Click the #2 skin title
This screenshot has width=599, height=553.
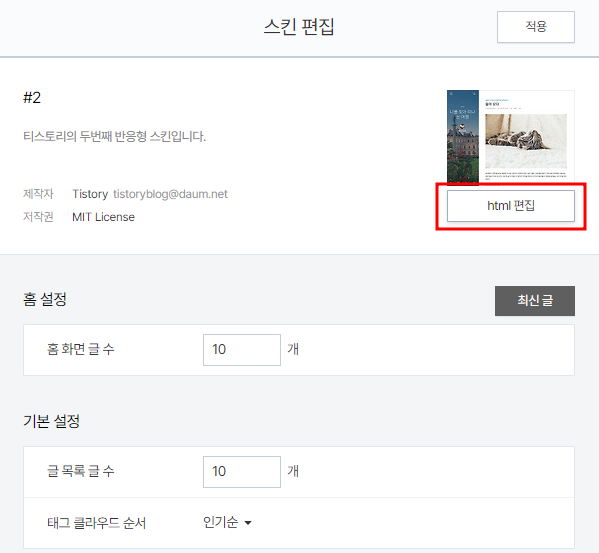(x=32, y=98)
